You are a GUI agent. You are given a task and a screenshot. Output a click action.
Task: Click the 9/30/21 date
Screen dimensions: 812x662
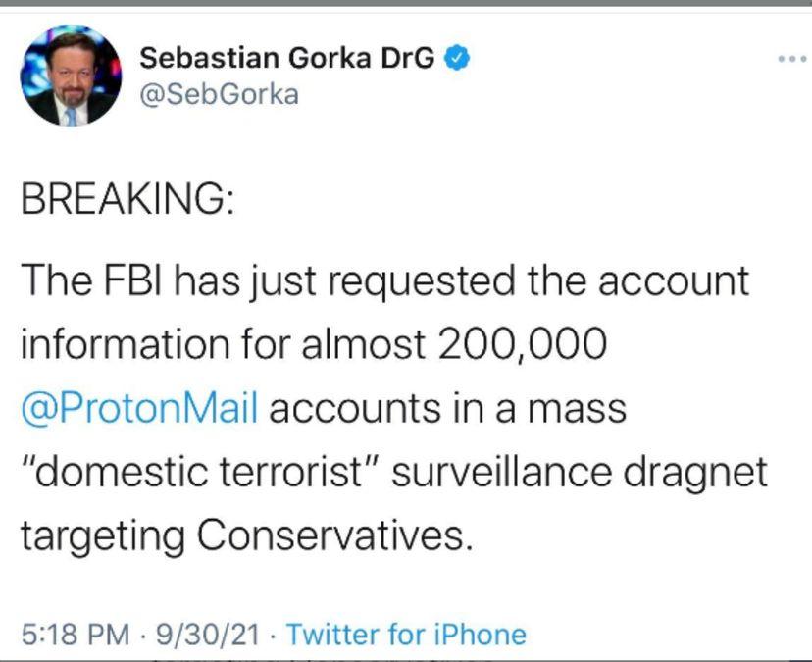tap(203, 635)
